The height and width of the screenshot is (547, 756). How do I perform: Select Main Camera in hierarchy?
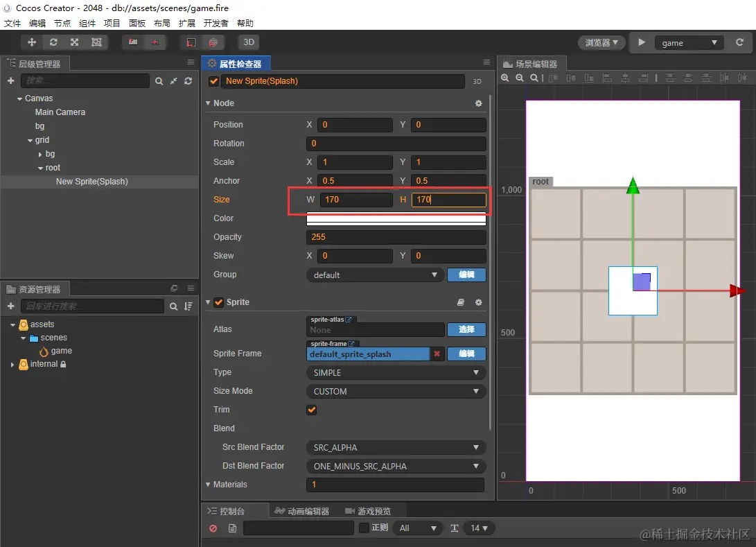point(60,112)
